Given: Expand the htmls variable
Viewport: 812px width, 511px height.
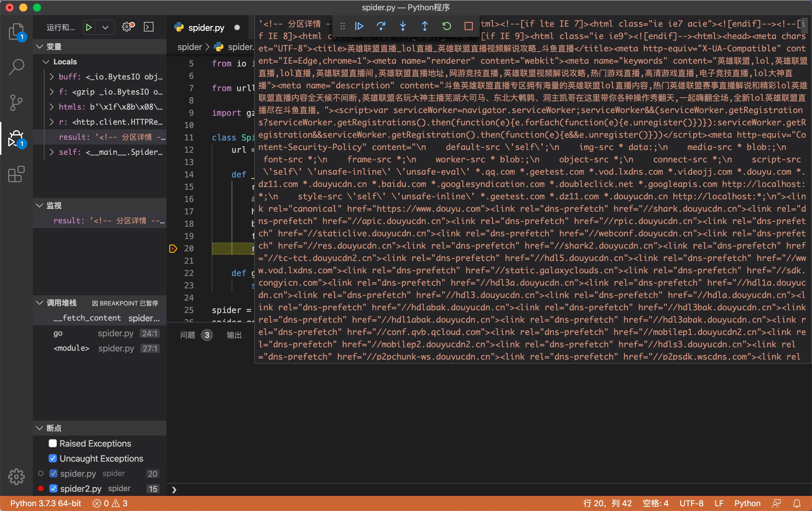Looking at the screenshot, I should click(x=52, y=107).
